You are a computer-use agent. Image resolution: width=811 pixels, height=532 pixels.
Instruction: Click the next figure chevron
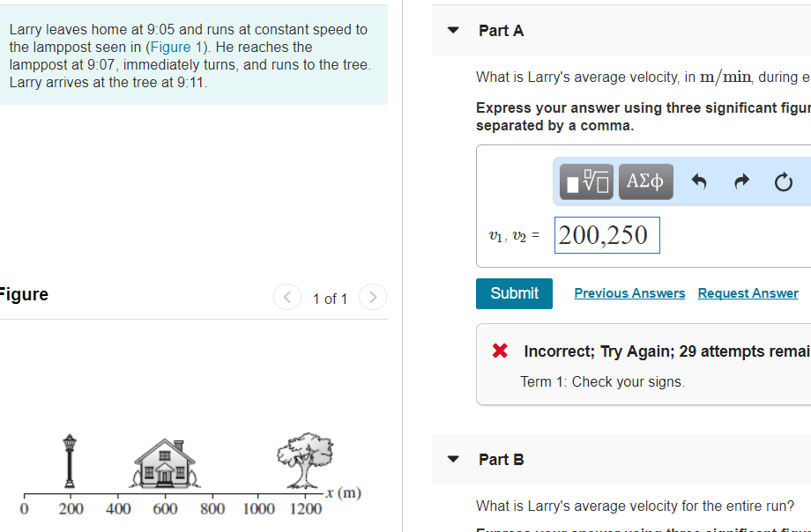[372, 298]
